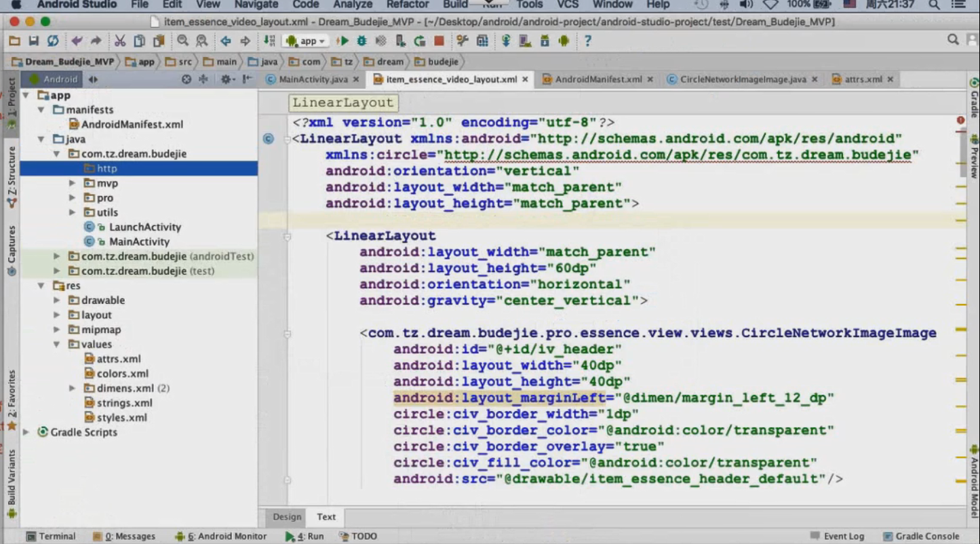Run the app with green play icon
The height and width of the screenshot is (544, 980).
(342, 41)
